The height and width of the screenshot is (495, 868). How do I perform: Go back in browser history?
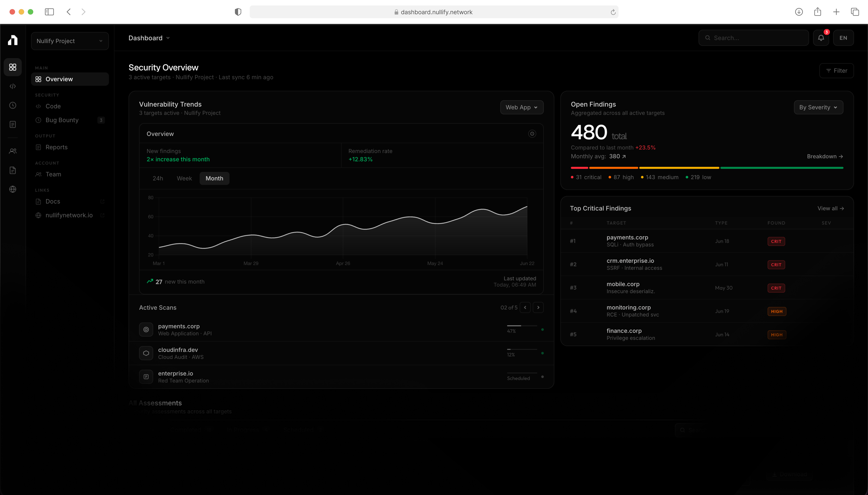[x=69, y=12]
